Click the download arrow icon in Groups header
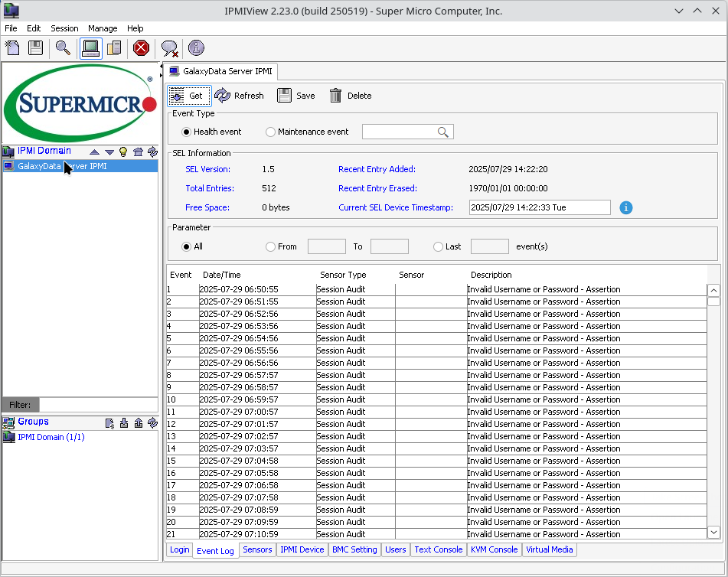Image resolution: width=728 pixels, height=577 pixels. click(124, 423)
